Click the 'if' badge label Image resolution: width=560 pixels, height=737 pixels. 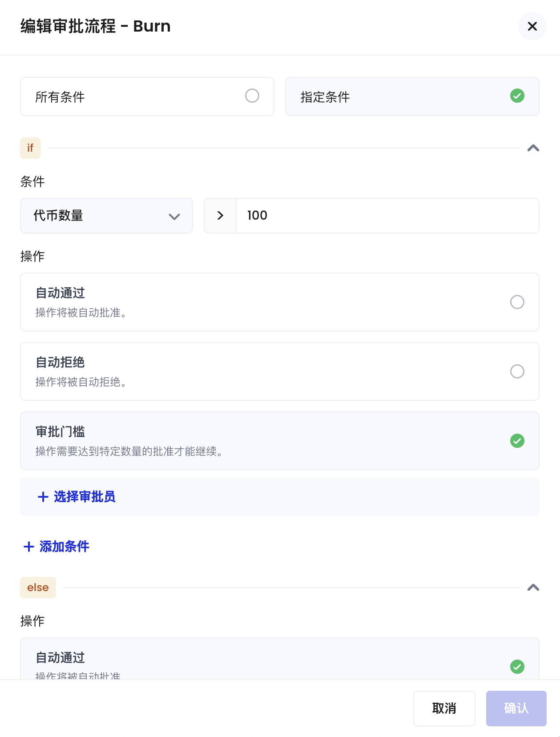coord(30,148)
